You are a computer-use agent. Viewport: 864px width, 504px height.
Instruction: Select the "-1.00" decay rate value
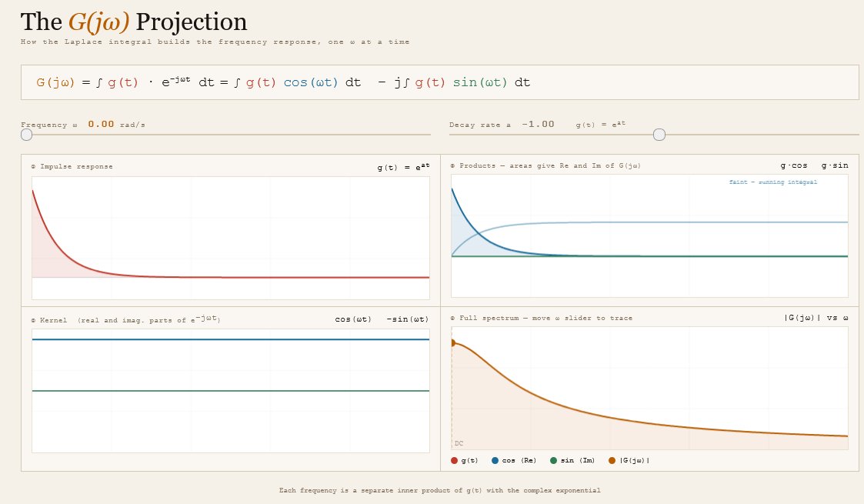(x=538, y=125)
